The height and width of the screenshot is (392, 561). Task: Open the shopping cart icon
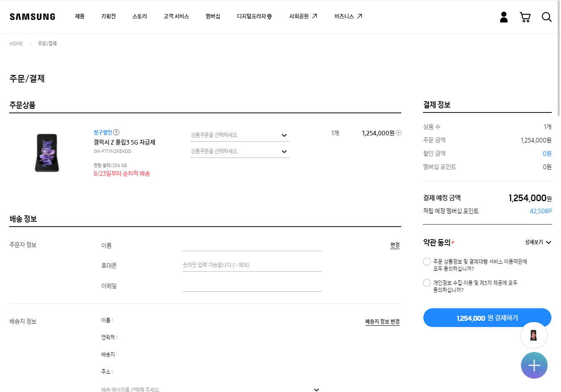point(525,17)
